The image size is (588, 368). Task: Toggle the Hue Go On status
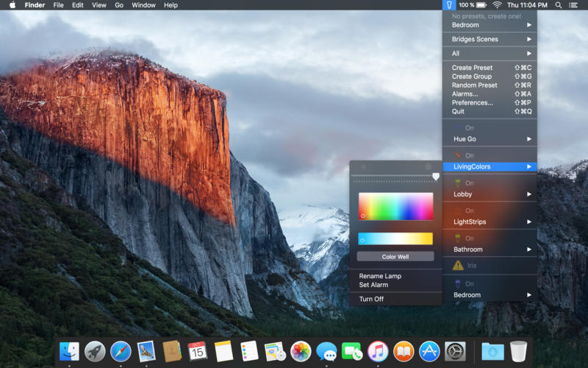click(x=469, y=128)
